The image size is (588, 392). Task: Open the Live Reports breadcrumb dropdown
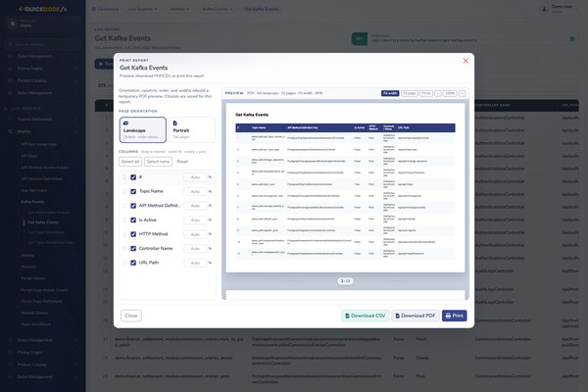[142, 9]
